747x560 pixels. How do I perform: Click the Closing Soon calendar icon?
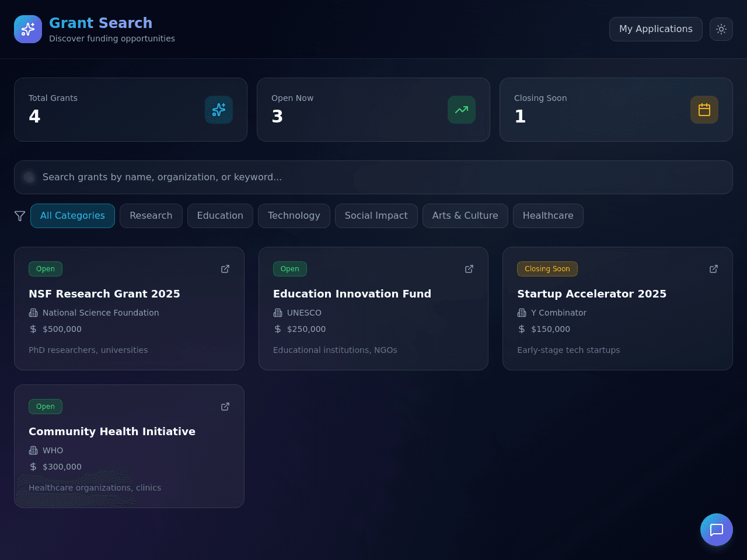(704, 110)
